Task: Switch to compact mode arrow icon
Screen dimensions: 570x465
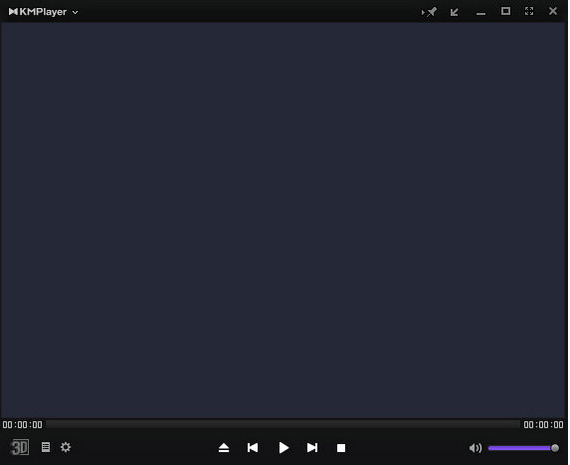Action: pyautogui.click(x=454, y=12)
